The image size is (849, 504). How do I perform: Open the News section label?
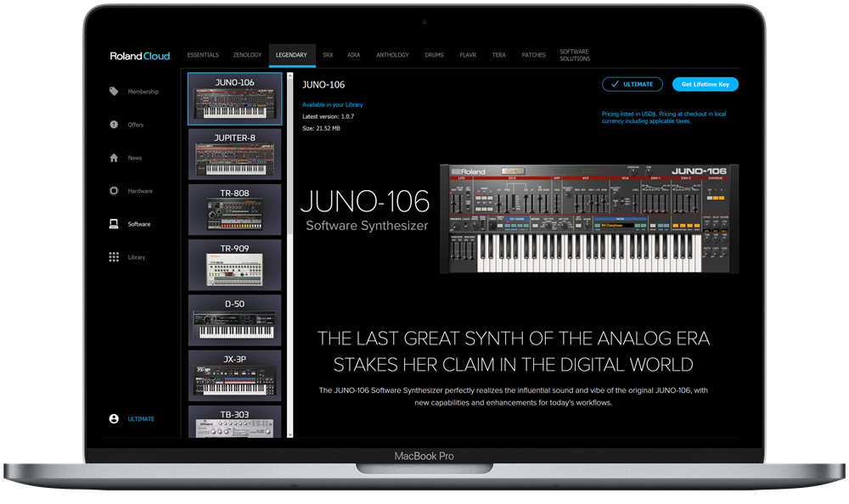click(x=134, y=158)
